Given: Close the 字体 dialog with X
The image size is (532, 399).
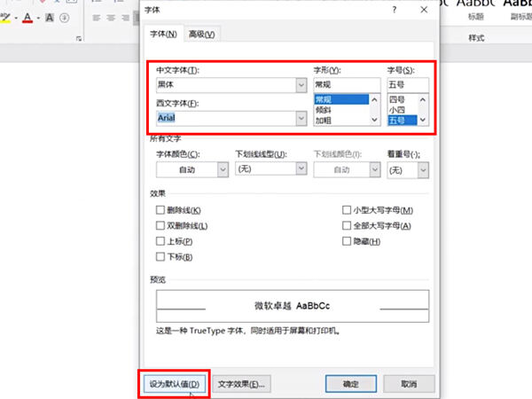Looking at the screenshot, I should pyautogui.click(x=424, y=10).
